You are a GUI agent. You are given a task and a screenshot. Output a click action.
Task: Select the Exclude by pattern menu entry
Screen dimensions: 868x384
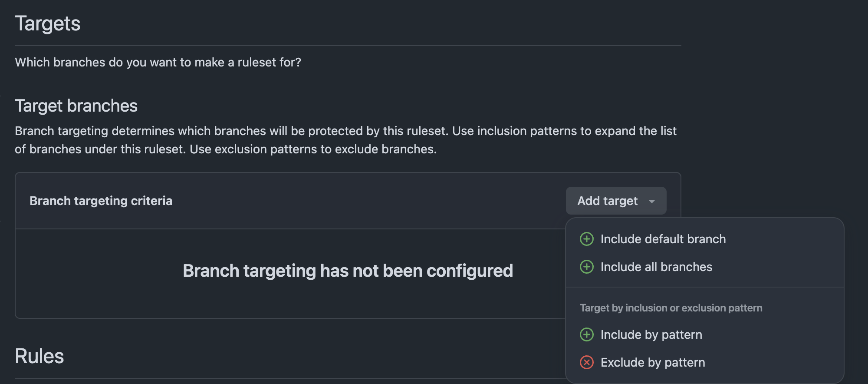coord(653,362)
